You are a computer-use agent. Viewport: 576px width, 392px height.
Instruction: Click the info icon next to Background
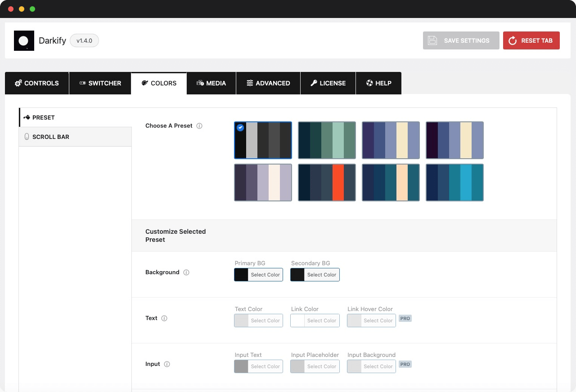[x=186, y=272]
